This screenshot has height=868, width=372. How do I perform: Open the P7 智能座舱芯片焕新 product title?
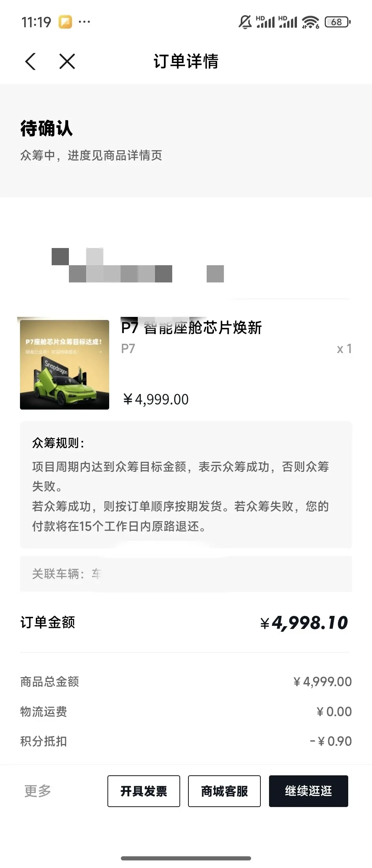[x=192, y=327]
